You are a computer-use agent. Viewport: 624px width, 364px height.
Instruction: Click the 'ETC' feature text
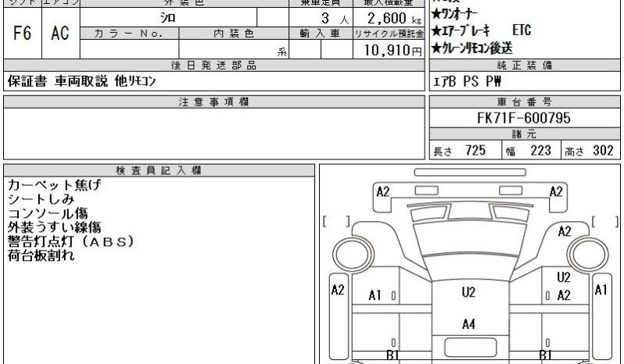pos(522,30)
